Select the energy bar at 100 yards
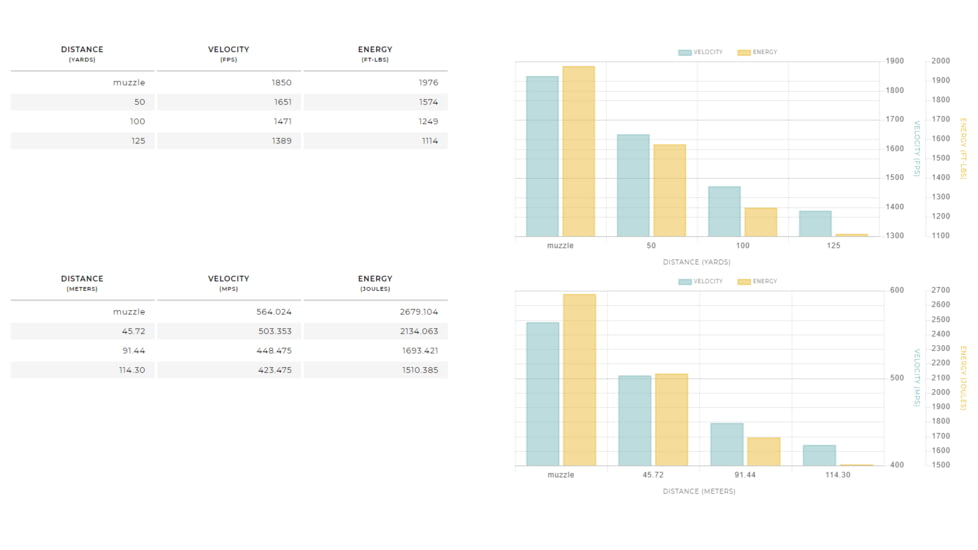 coord(761,223)
